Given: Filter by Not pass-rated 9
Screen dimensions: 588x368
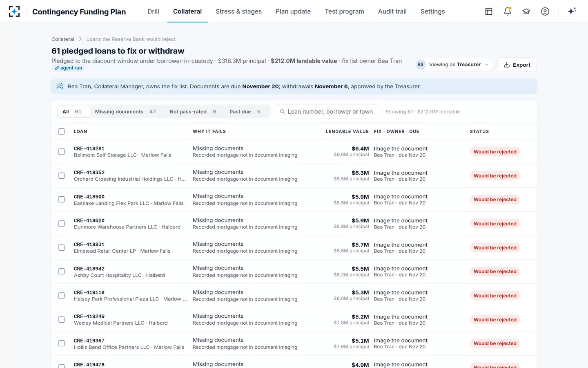Looking at the screenshot, I should click(x=193, y=112).
